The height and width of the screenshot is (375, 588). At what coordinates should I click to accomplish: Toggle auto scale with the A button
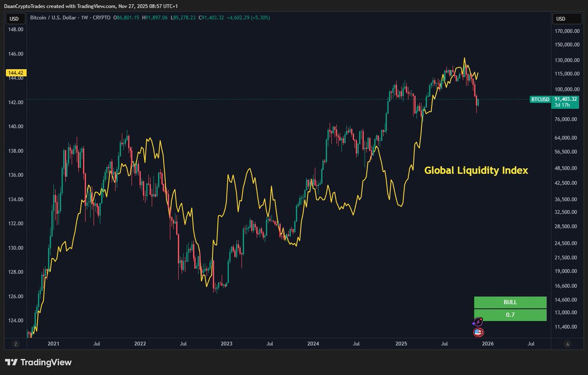(x=567, y=344)
